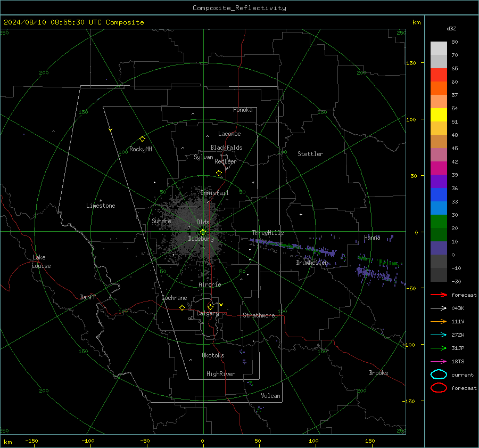Click the Ponoka city label
Viewport: 479px width, 448px height.
tap(243, 110)
